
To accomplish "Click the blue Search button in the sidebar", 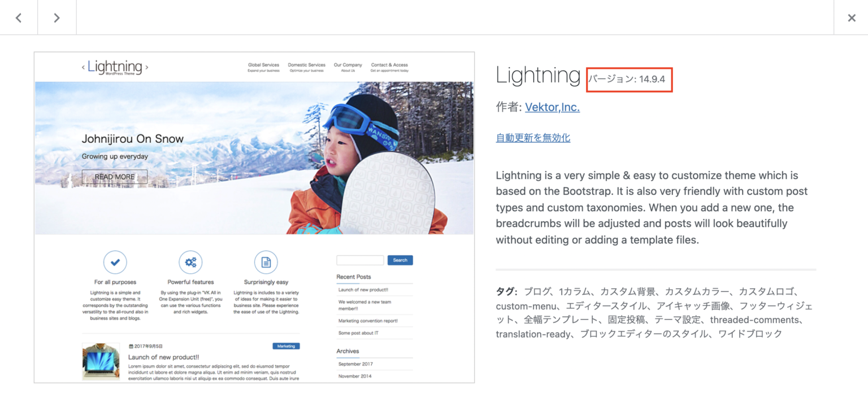I will pos(400,260).
